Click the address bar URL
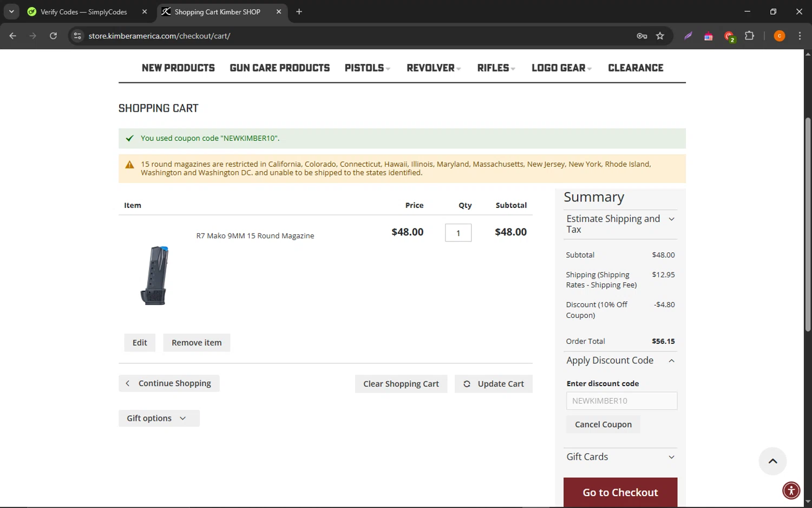The height and width of the screenshot is (508, 812). 159,36
